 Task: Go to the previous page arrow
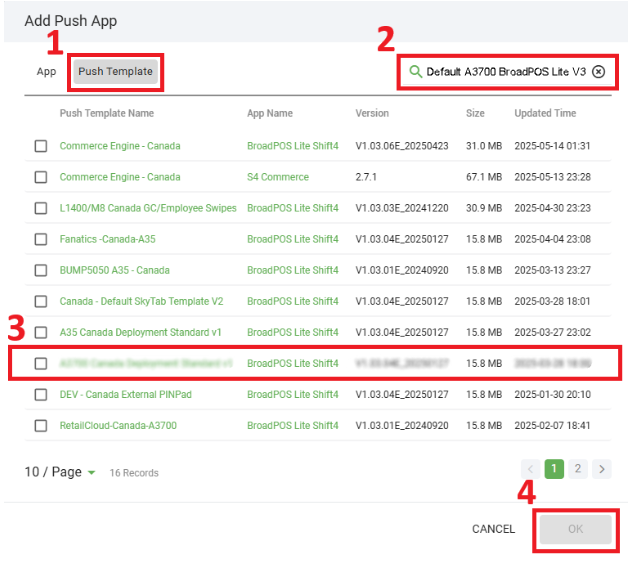click(530, 469)
